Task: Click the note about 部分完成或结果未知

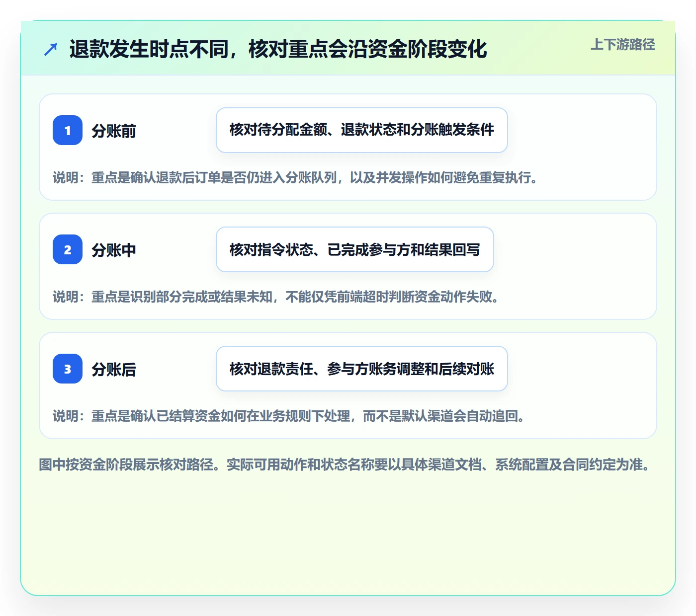Action: (x=276, y=297)
